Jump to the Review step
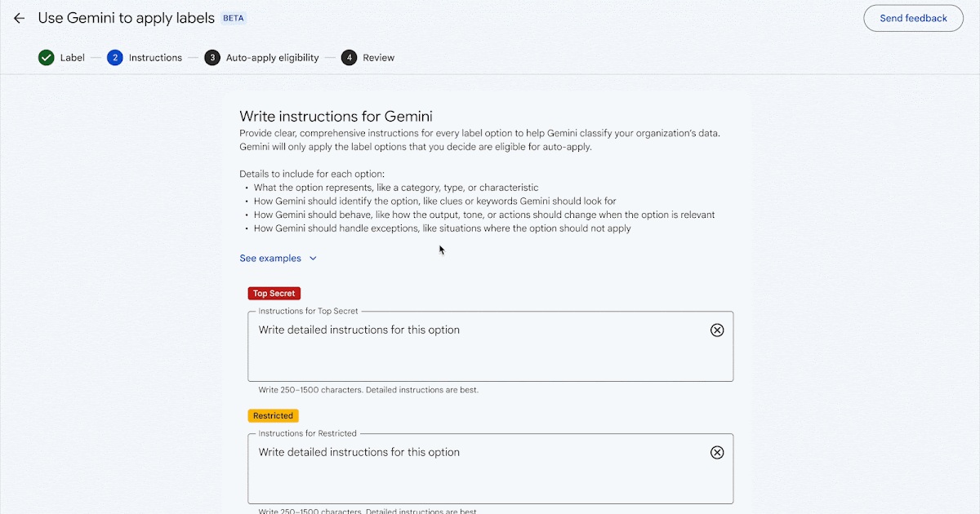980x514 pixels. coord(379,58)
